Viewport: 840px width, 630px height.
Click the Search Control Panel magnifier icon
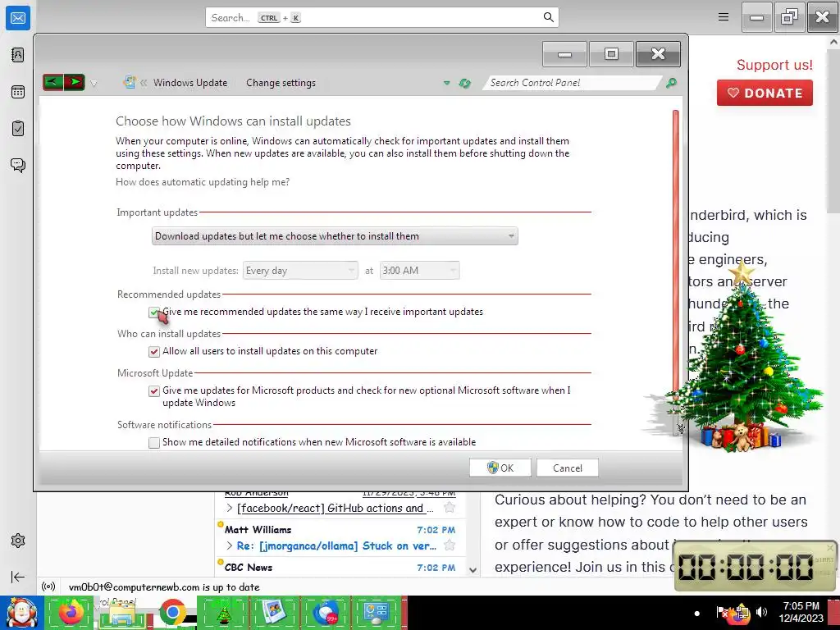coord(671,83)
